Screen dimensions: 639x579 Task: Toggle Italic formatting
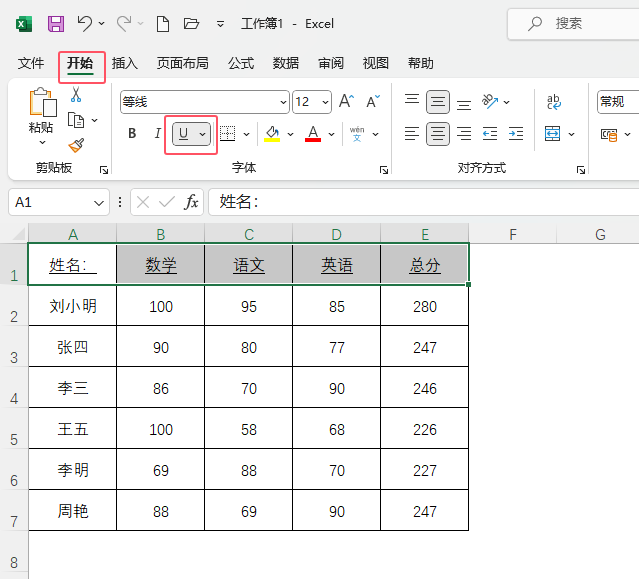point(158,134)
